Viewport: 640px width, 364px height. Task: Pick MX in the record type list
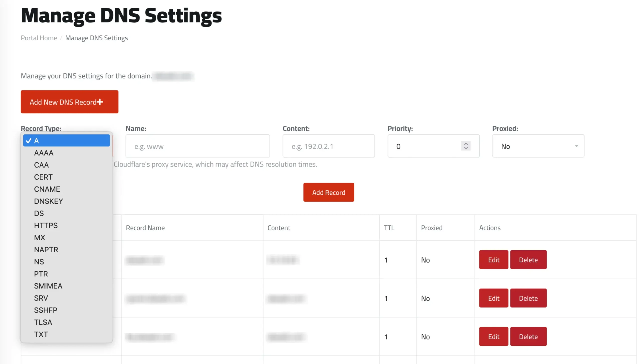click(x=39, y=238)
